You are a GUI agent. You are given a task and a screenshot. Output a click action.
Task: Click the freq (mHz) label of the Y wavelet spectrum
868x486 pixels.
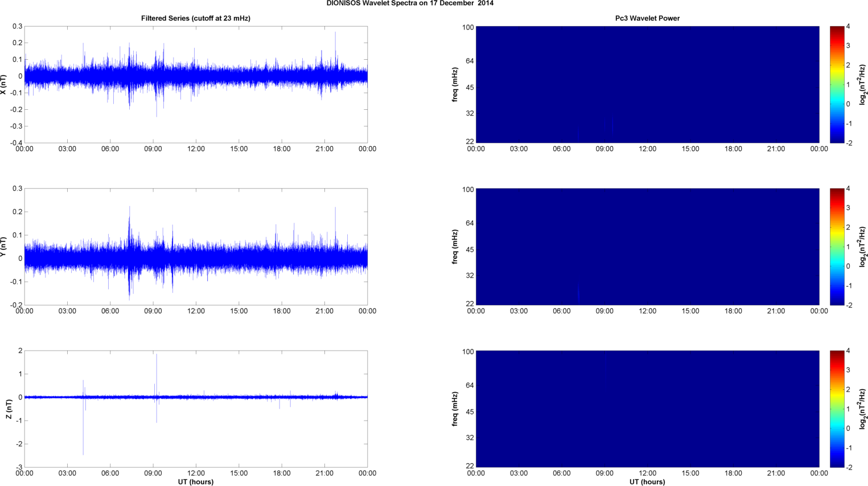tap(455, 246)
